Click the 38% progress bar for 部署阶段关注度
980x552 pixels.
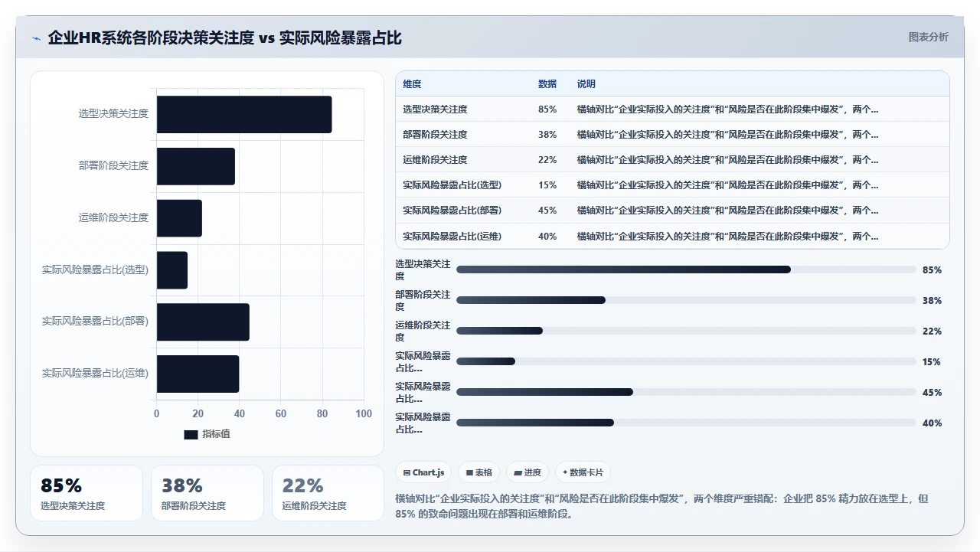point(686,300)
